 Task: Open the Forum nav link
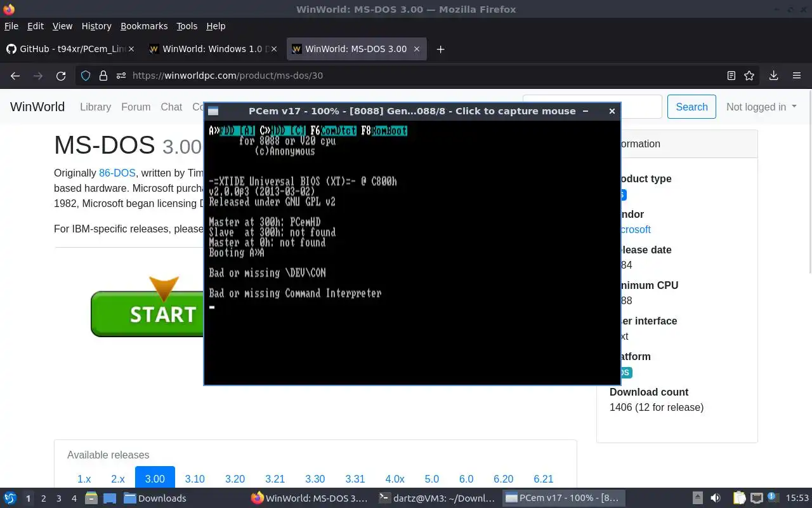[x=136, y=107]
